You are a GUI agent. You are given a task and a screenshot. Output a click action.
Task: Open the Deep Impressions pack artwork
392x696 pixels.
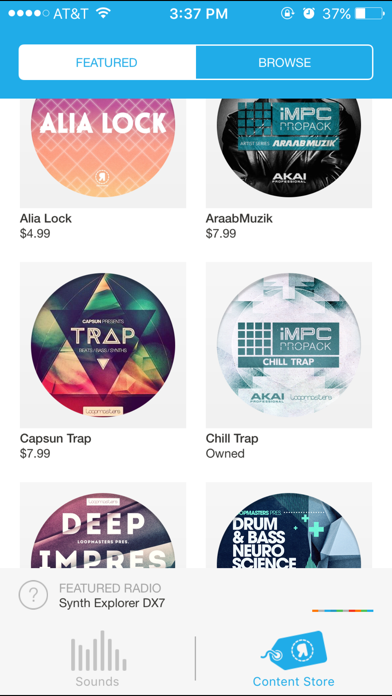coord(103,525)
